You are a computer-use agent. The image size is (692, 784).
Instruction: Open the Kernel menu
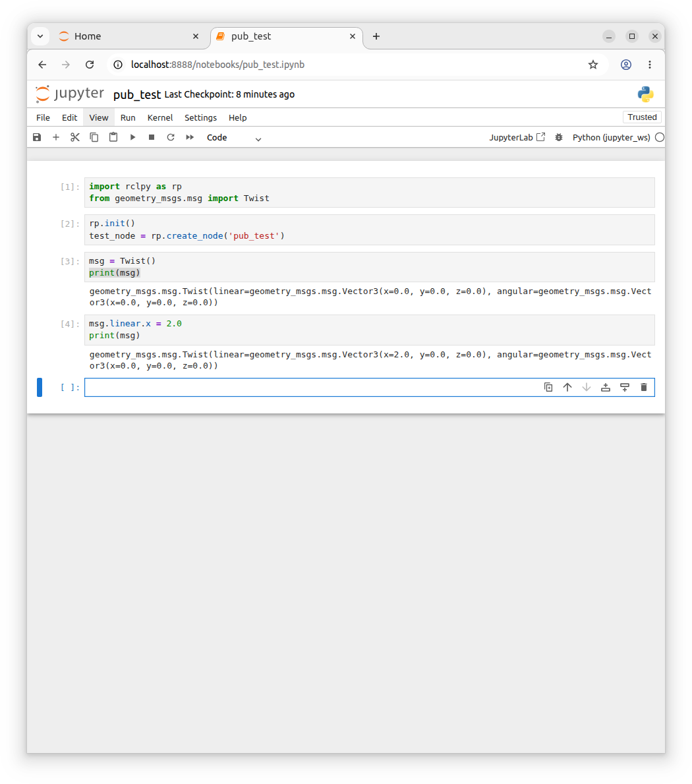click(160, 117)
